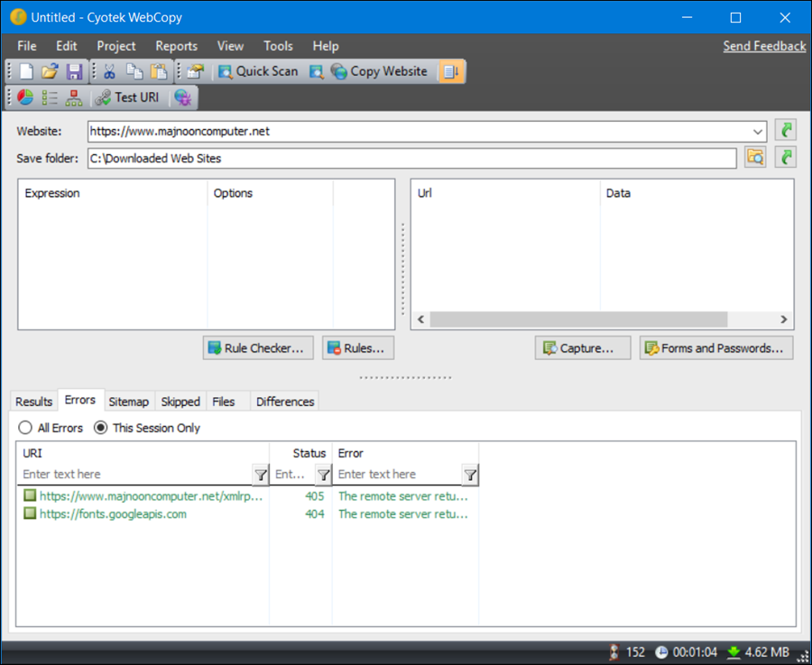Click the Rule Checker button
Screen dimensions: 812x665
click(x=257, y=347)
